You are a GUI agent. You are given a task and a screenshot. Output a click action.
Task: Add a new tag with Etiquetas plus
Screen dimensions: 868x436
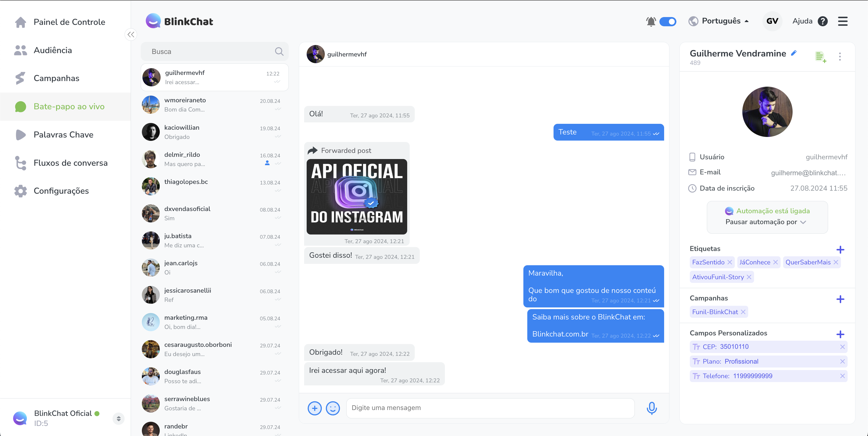coord(840,250)
